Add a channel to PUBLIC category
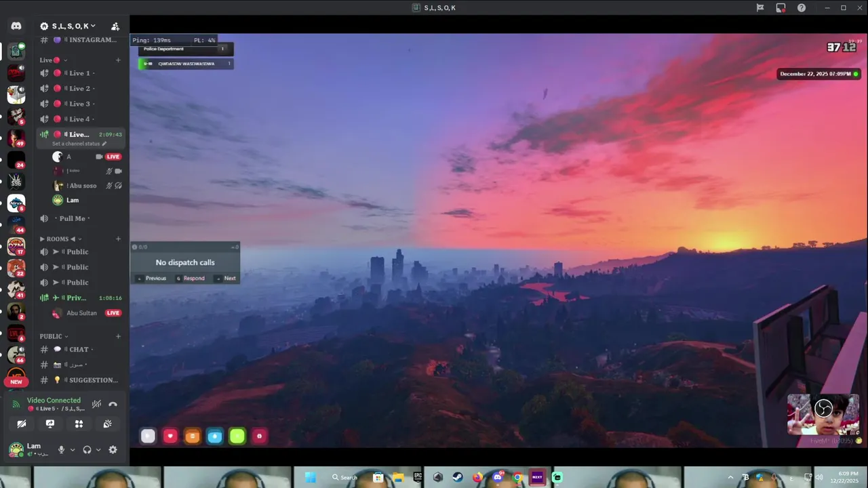This screenshot has height=488, width=868. [x=118, y=336]
